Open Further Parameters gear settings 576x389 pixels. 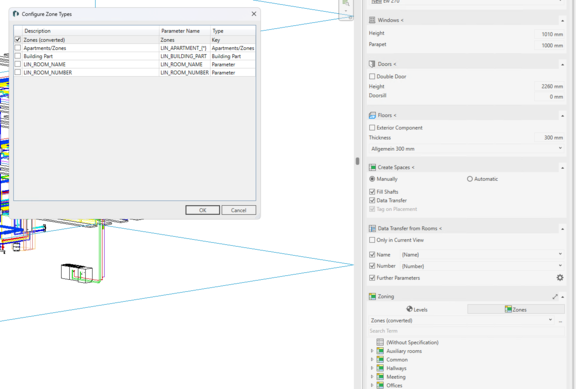[x=560, y=278]
